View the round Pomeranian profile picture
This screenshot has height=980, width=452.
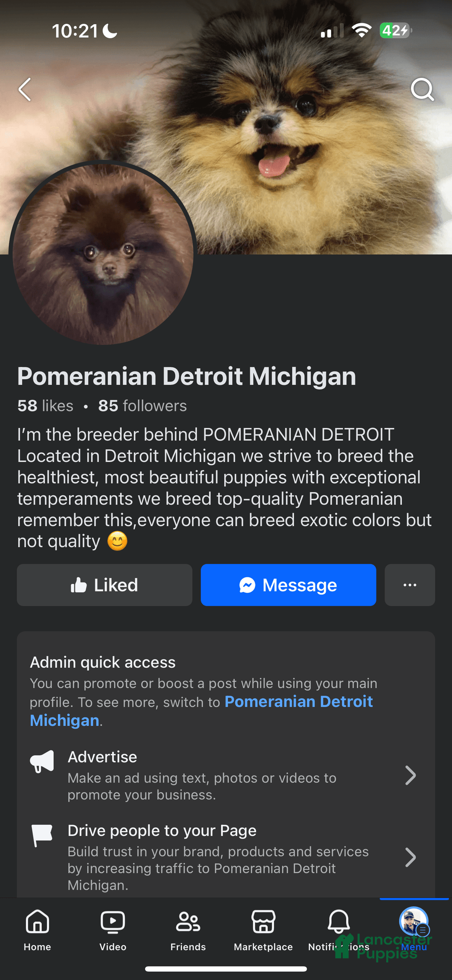pyautogui.click(x=103, y=252)
